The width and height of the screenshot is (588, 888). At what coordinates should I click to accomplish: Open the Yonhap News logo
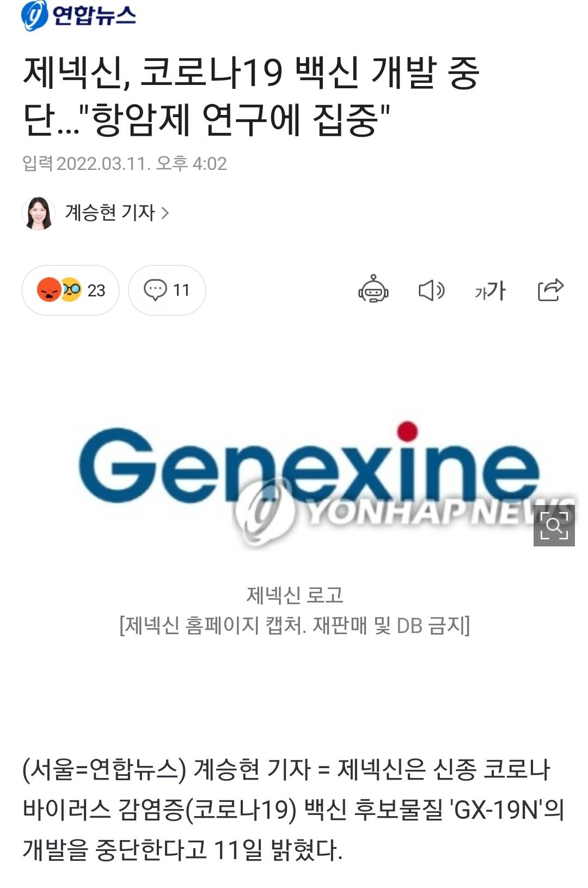[x=78, y=15]
